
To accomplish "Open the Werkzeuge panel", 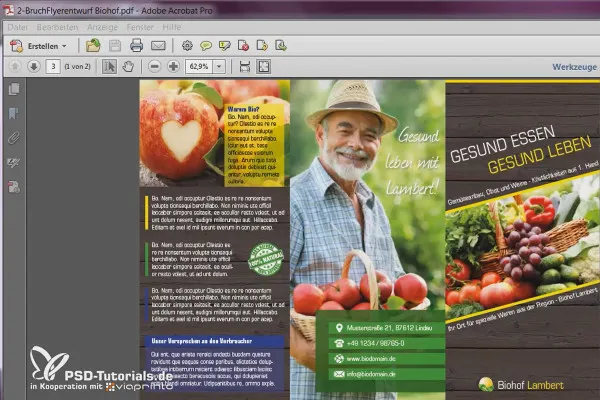I will pos(574,67).
